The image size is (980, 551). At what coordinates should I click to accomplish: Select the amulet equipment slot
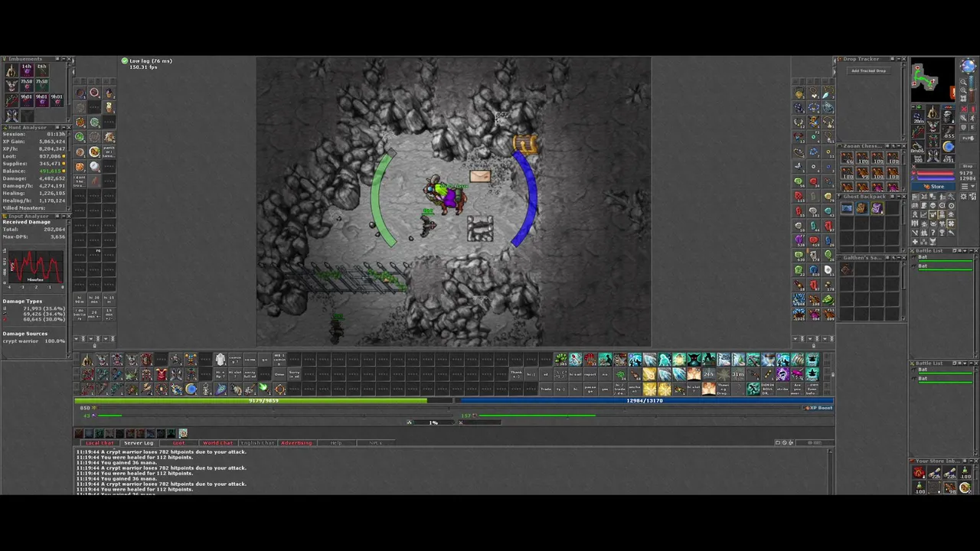coord(917,116)
